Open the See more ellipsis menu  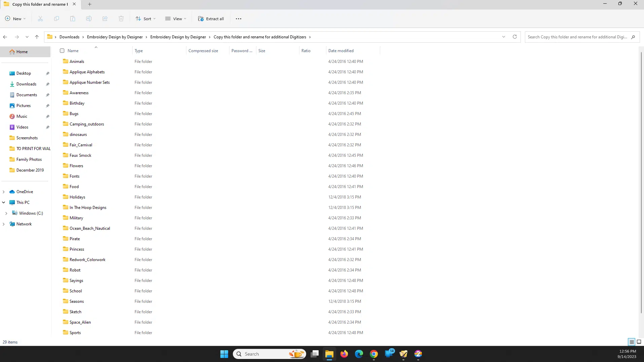pyautogui.click(x=239, y=19)
